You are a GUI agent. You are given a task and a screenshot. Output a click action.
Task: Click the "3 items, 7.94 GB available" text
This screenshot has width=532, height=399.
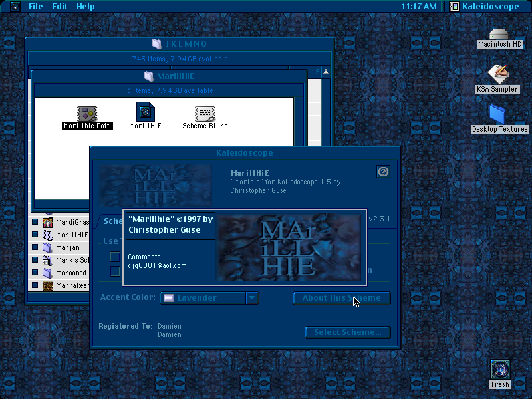coord(170,90)
